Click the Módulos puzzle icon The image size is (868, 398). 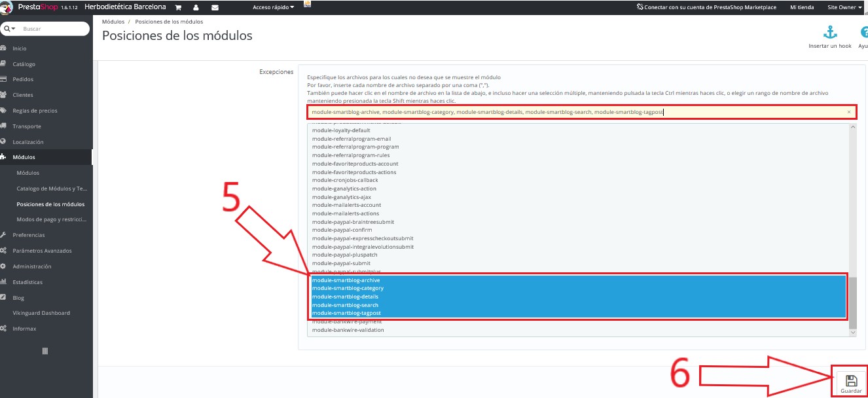(4, 157)
